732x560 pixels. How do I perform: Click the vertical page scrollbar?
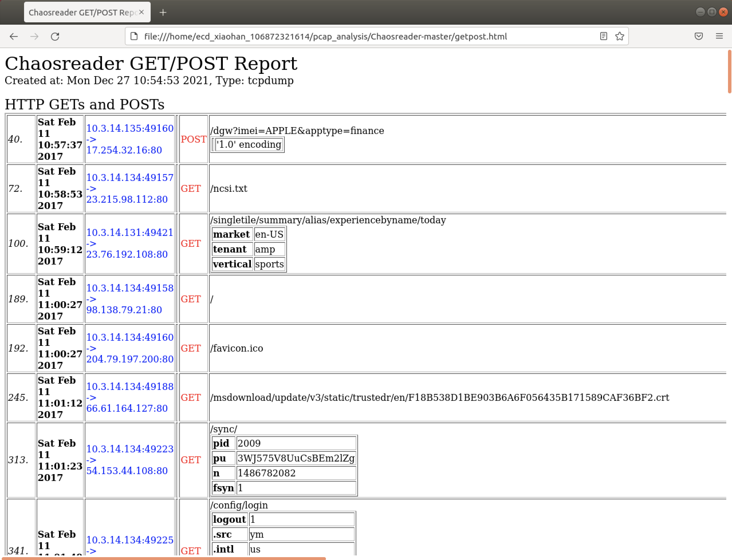tap(729, 71)
